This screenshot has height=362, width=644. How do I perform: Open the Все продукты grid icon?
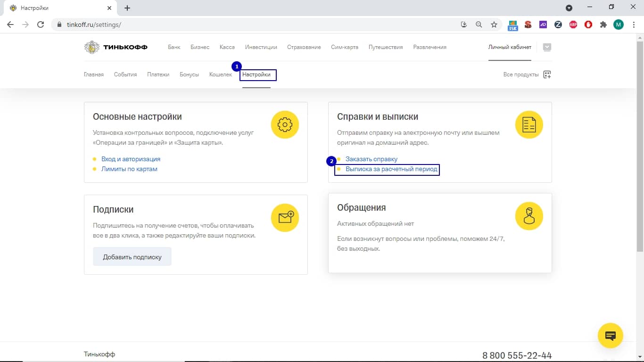tap(547, 74)
